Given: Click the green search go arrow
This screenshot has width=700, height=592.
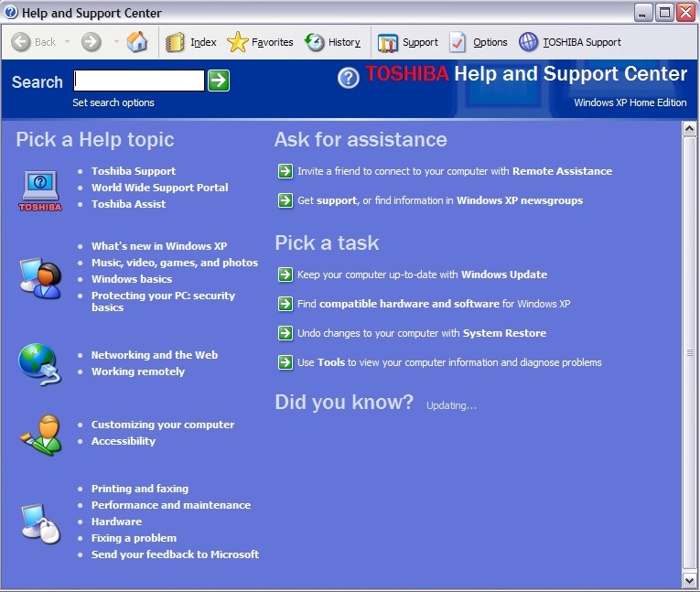Looking at the screenshot, I should [219, 81].
